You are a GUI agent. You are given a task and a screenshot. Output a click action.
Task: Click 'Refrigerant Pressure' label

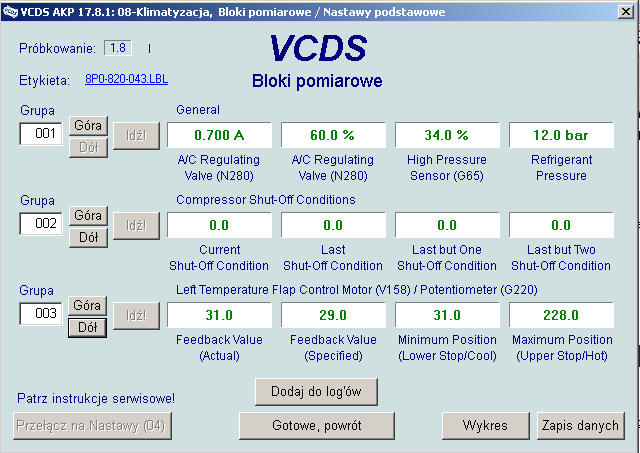click(x=561, y=168)
